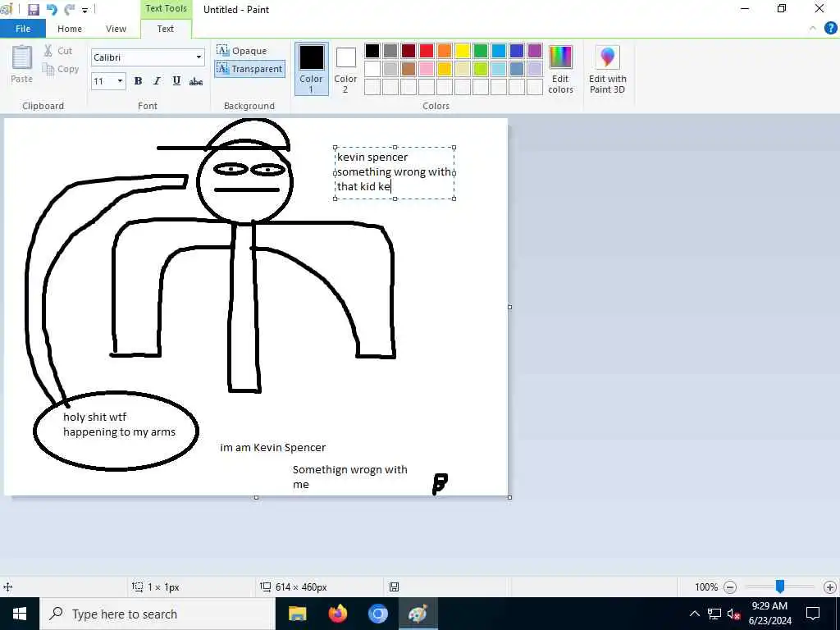Click the 'im am Kevin Spencer' text

[272, 447]
